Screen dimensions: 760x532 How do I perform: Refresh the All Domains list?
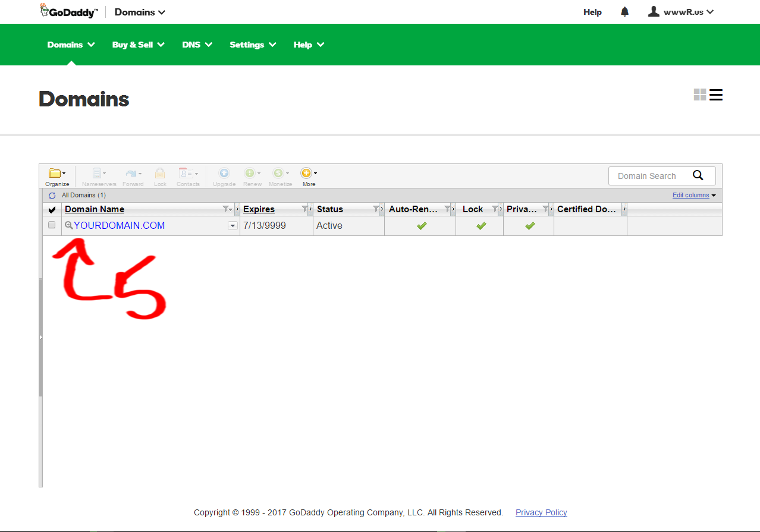tap(52, 196)
